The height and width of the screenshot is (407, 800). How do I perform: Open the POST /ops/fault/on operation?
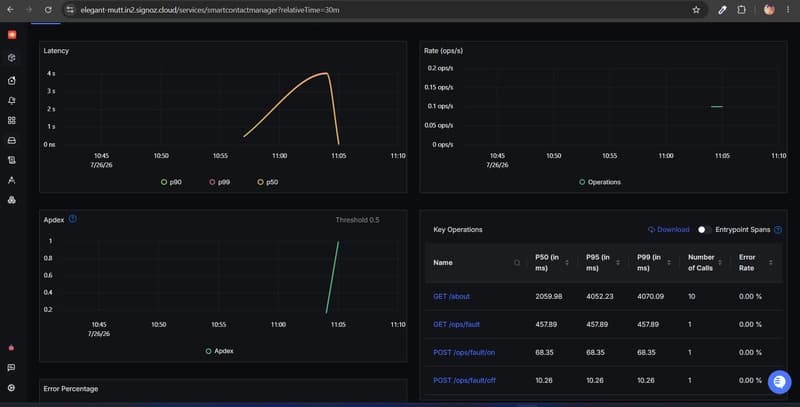(464, 352)
